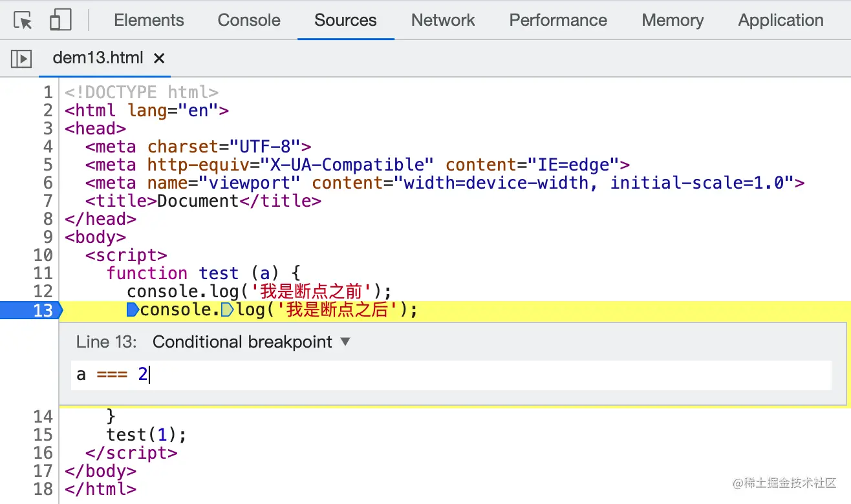
Task: Switch to the Application tab
Action: [x=781, y=20]
